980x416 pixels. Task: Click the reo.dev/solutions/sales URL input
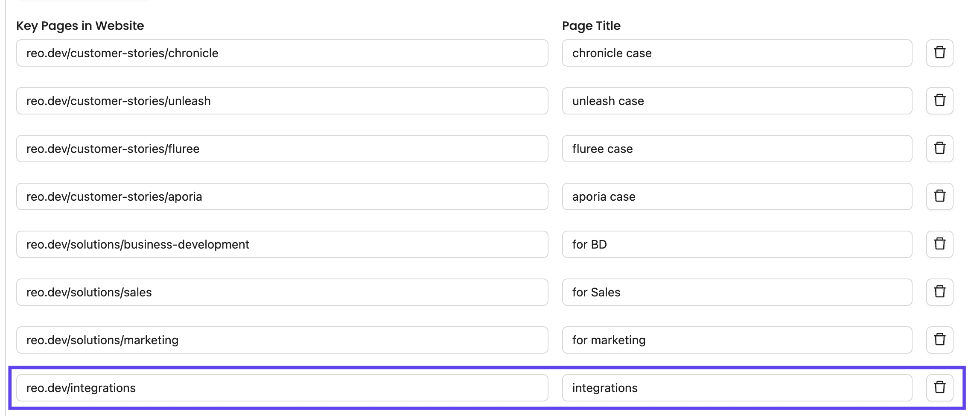click(282, 292)
